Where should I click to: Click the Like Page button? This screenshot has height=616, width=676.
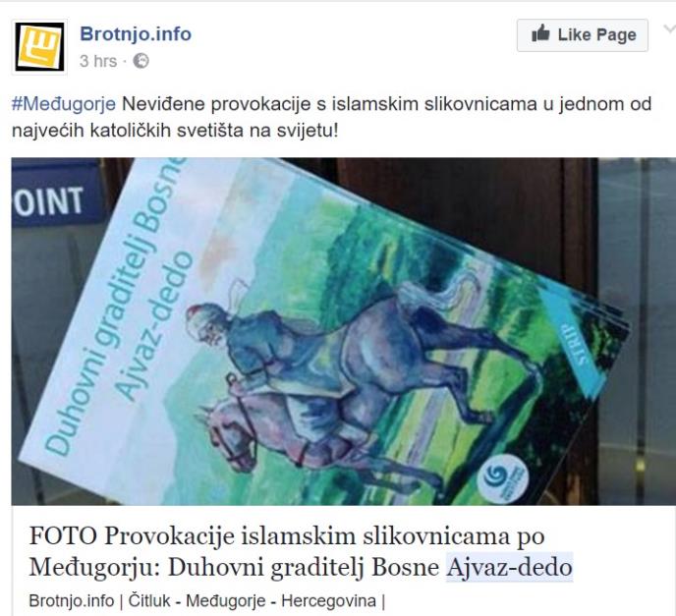pos(583,35)
